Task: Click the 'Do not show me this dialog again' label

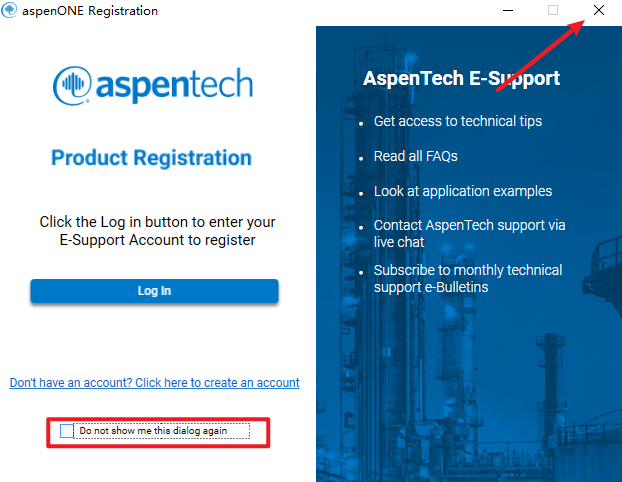Action: [153, 431]
